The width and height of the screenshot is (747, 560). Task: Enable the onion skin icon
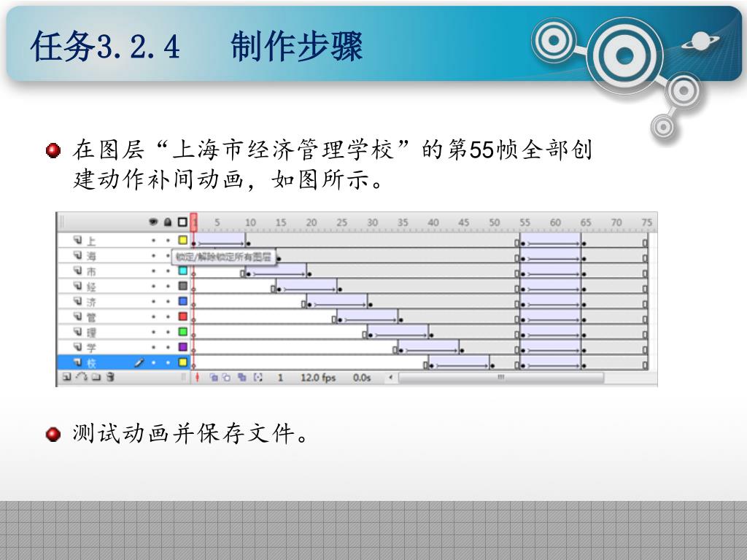click(x=214, y=378)
